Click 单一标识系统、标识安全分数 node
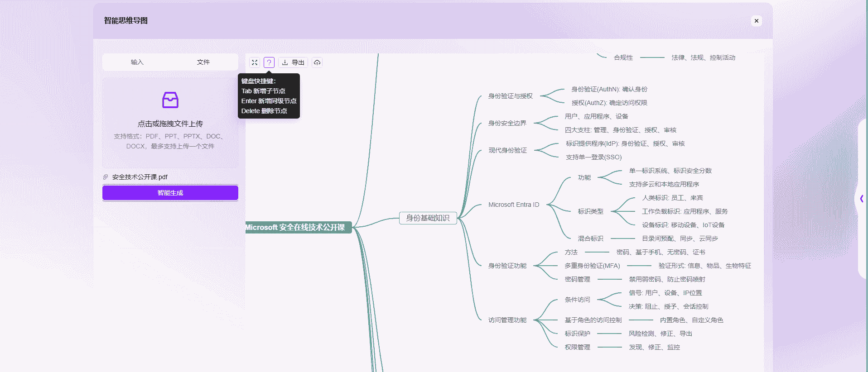This screenshot has height=372, width=868. 670,171
